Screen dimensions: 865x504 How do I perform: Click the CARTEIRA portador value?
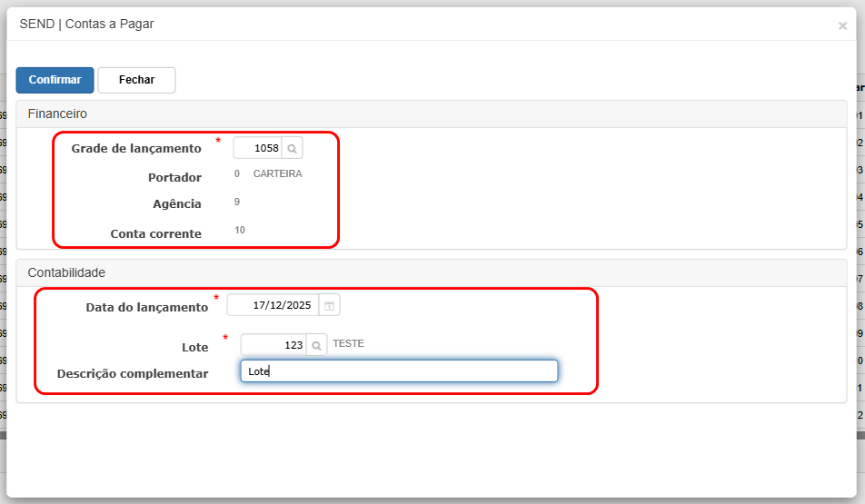point(277,174)
